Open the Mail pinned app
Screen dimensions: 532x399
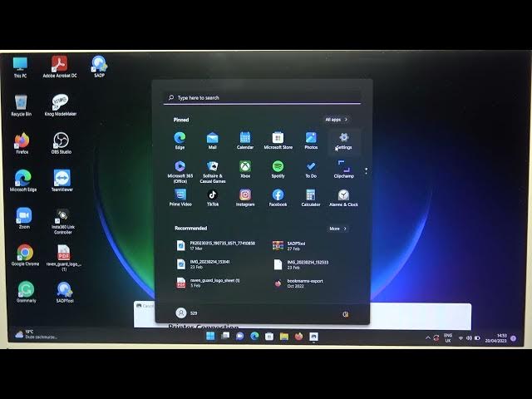click(213, 140)
